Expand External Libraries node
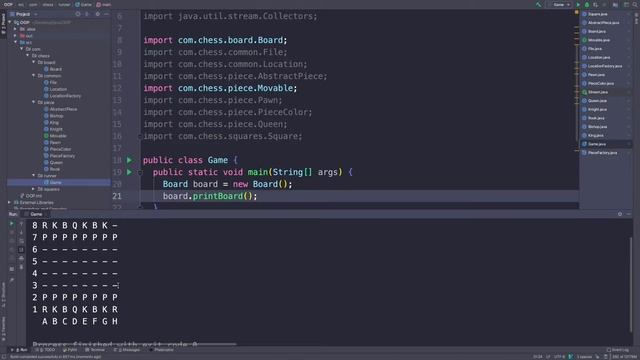This screenshot has width=640, height=360. [x=10, y=202]
